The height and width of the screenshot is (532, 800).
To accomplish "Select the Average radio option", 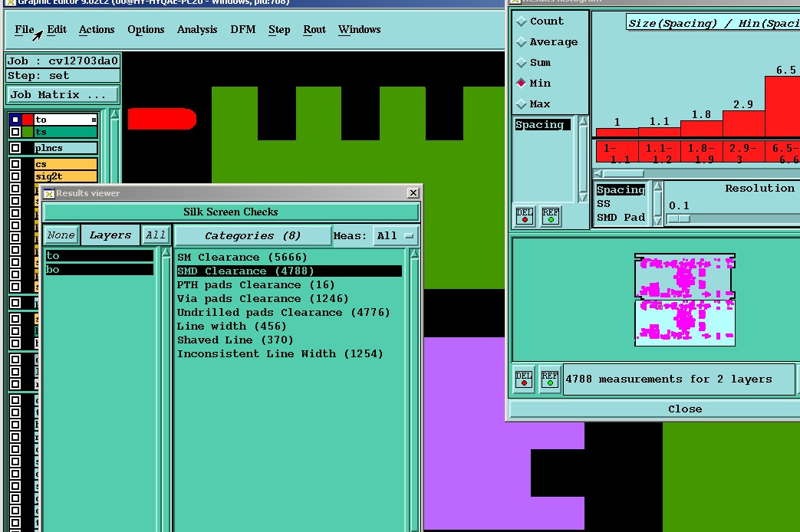I will tap(521, 42).
